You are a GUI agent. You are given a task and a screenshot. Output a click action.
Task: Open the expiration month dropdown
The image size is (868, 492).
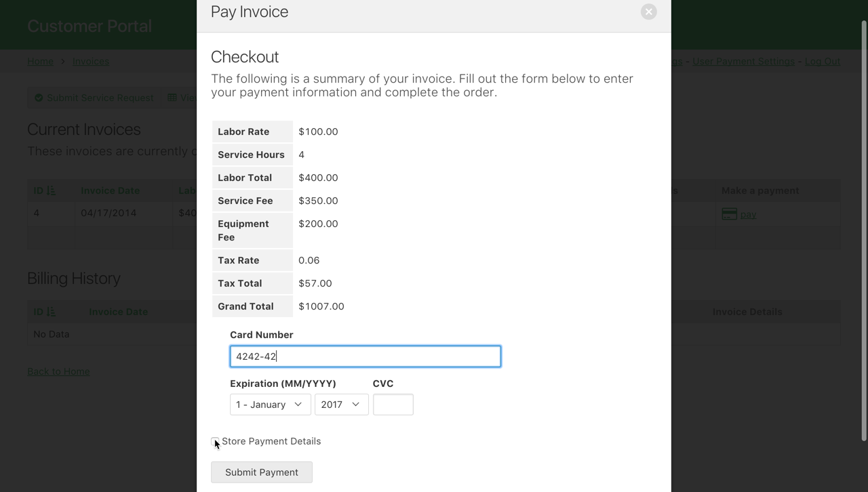pos(270,404)
